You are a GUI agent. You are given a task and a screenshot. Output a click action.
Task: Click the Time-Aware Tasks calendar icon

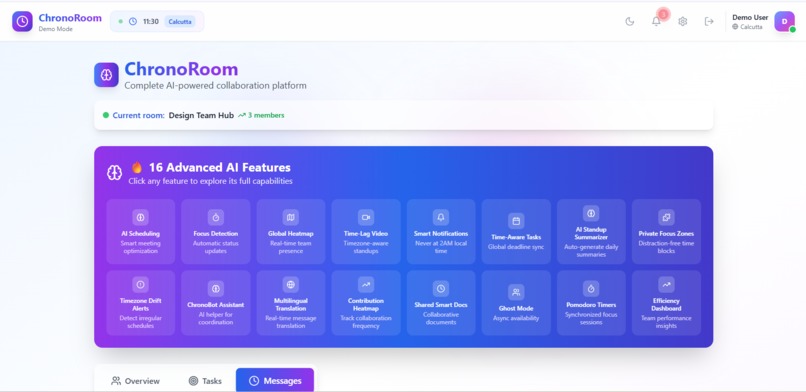pyautogui.click(x=516, y=221)
